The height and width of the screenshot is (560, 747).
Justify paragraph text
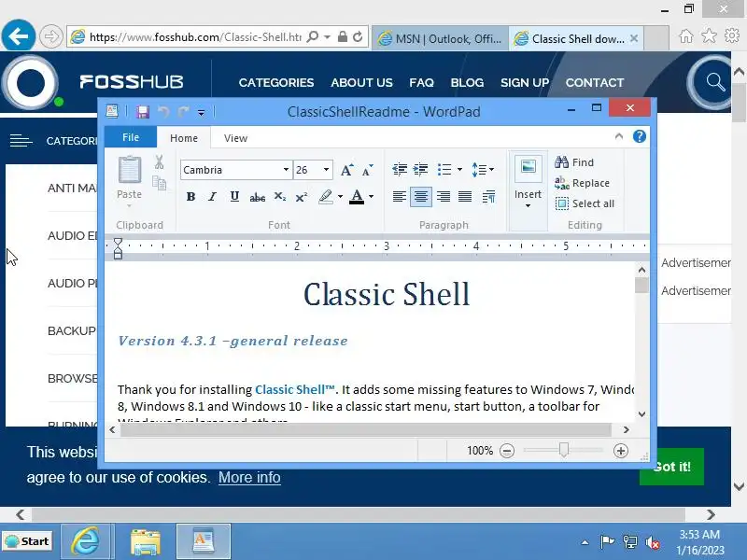tap(465, 197)
